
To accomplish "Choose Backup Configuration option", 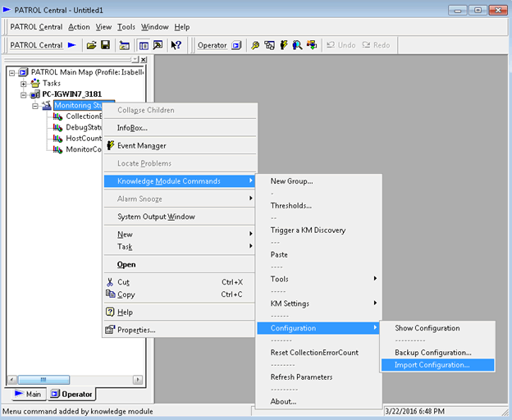I will click(432, 351).
